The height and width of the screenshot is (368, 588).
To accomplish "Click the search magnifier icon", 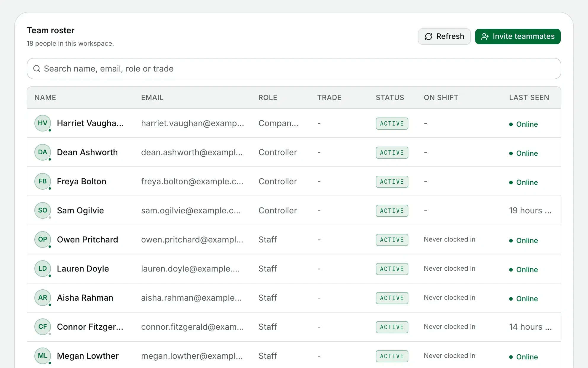I will [x=37, y=69].
